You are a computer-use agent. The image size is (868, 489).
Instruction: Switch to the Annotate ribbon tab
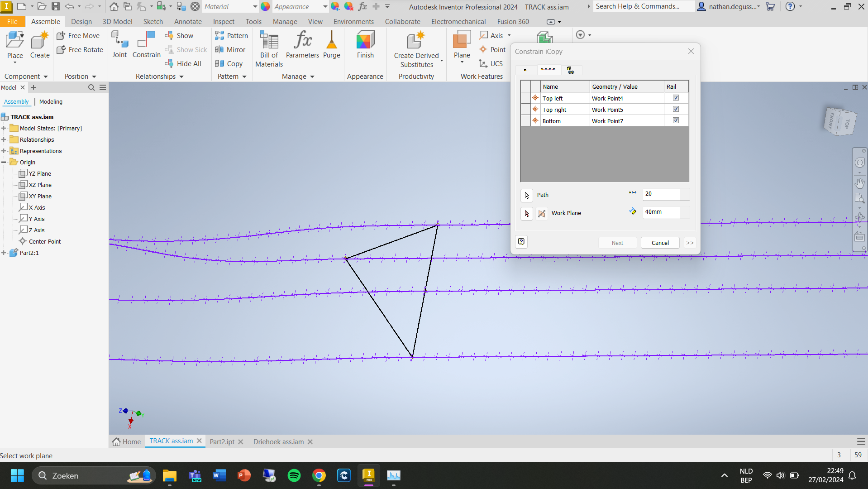tap(188, 21)
